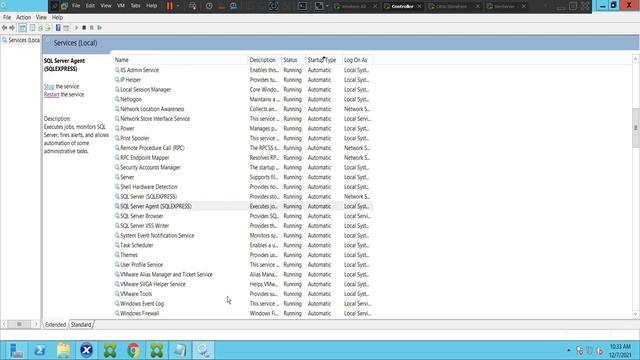Click the VMware console view icon
The image size is (640, 360).
(302, 6)
